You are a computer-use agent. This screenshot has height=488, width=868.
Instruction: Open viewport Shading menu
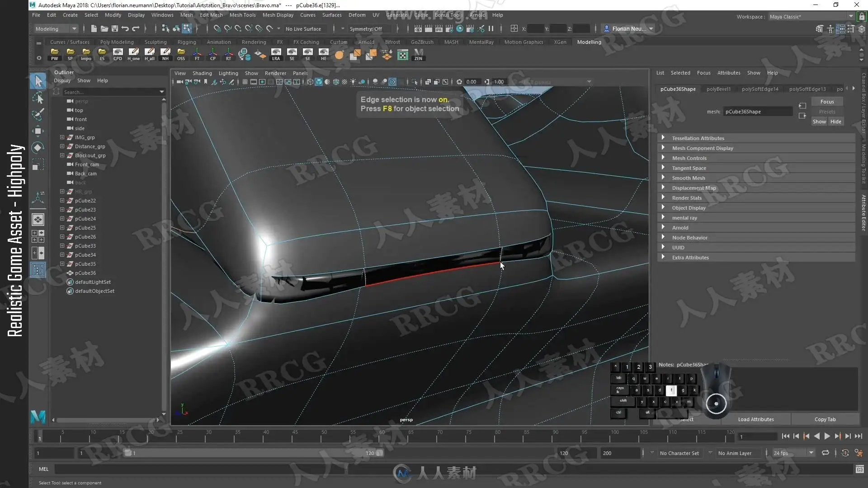click(202, 73)
